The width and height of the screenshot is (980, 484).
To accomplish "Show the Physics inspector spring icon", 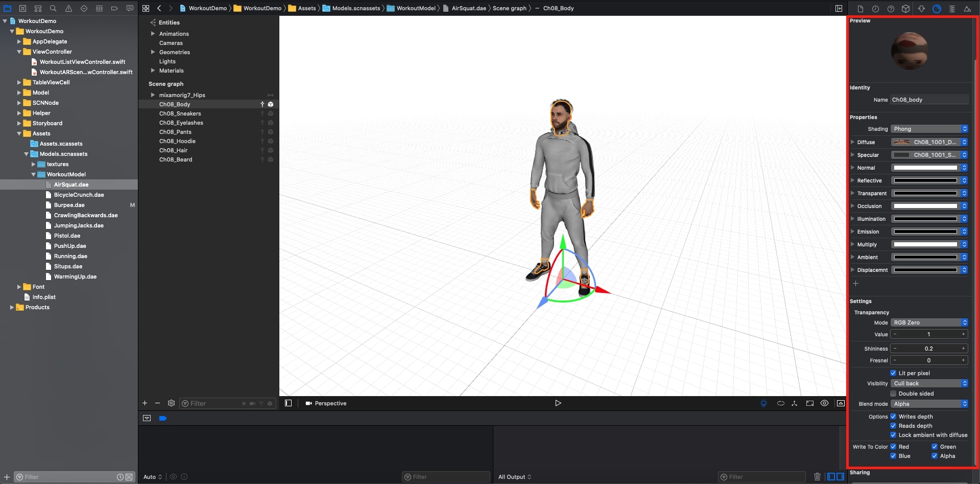I will click(952, 9).
